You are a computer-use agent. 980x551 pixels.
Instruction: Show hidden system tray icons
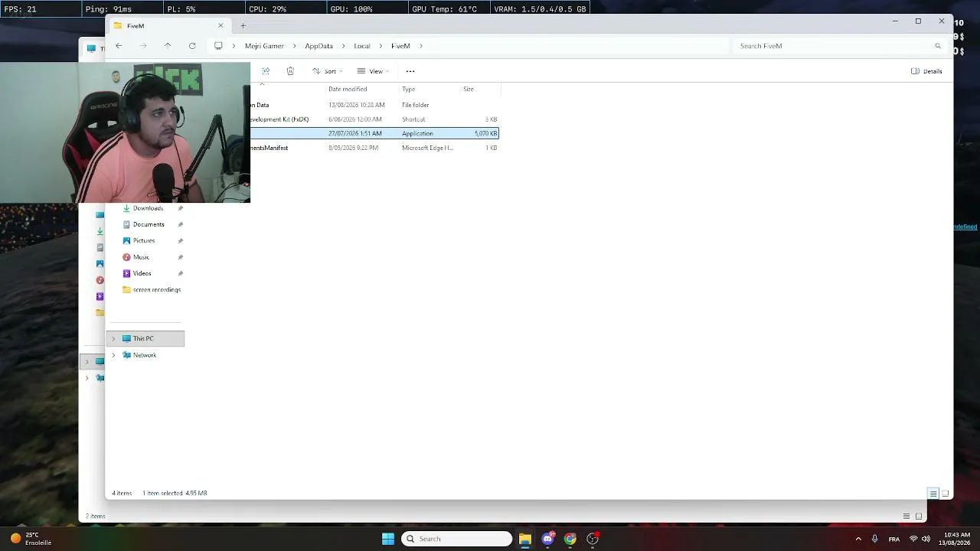click(x=858, y=539)
